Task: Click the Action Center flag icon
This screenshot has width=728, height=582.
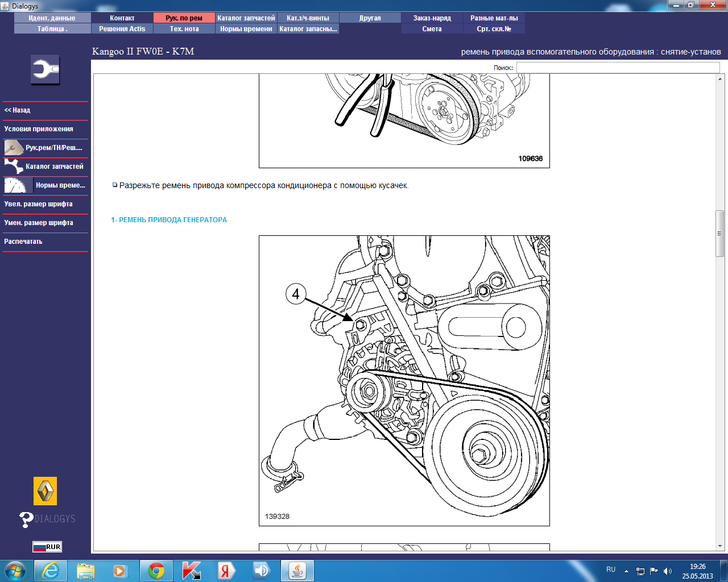Action: (654, 571)
